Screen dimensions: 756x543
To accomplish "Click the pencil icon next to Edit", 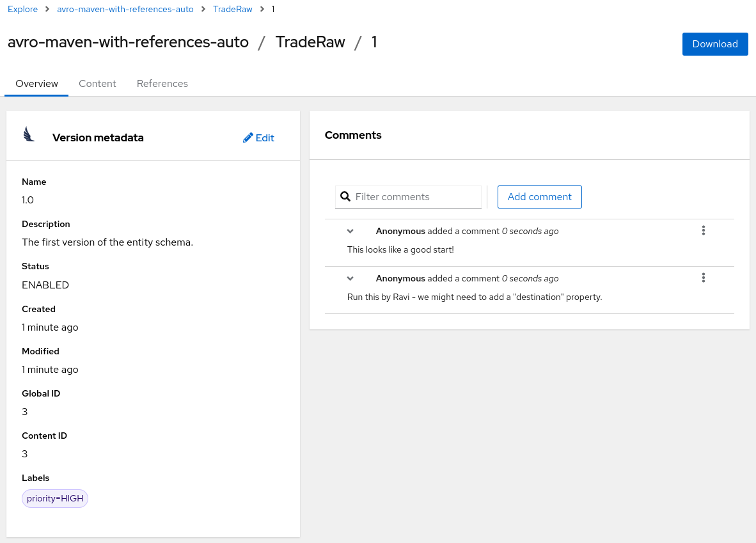I will click(248, 138).
